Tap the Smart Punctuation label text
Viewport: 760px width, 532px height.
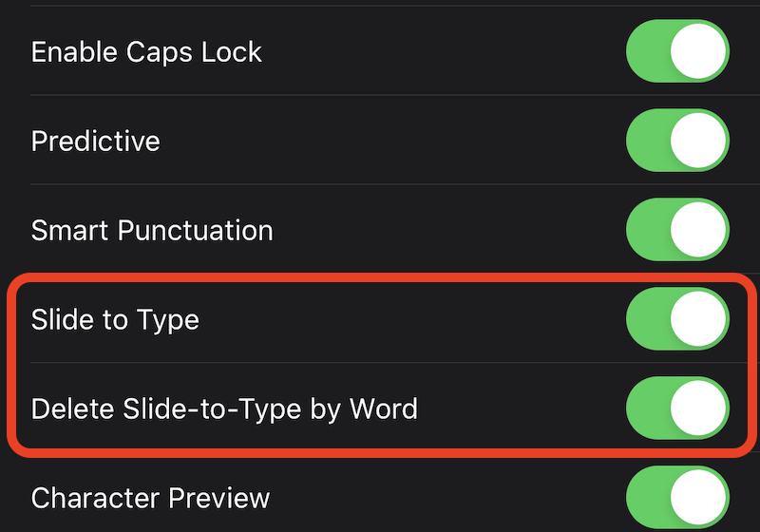click(x=152, y=230)
